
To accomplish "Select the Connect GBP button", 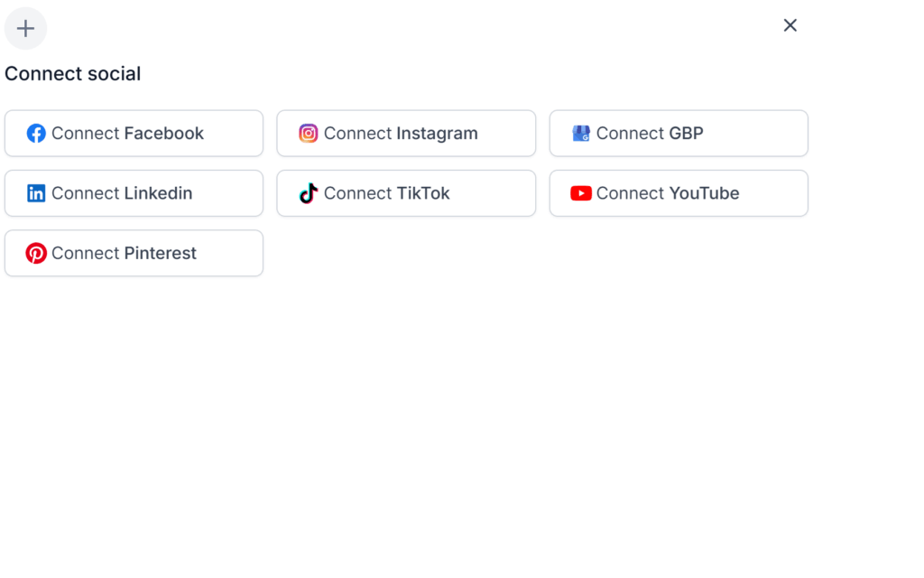I will coord(679,134).
